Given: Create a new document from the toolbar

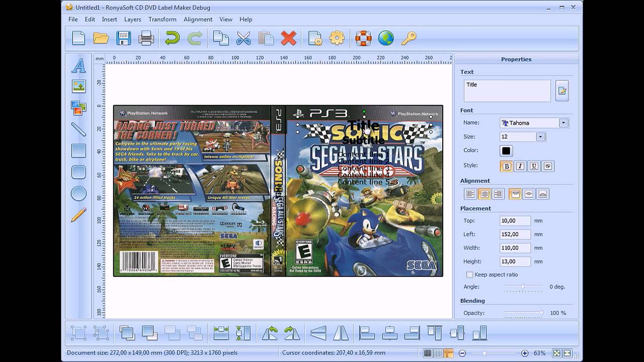Looking at the screenshot, I should (79, 38).
